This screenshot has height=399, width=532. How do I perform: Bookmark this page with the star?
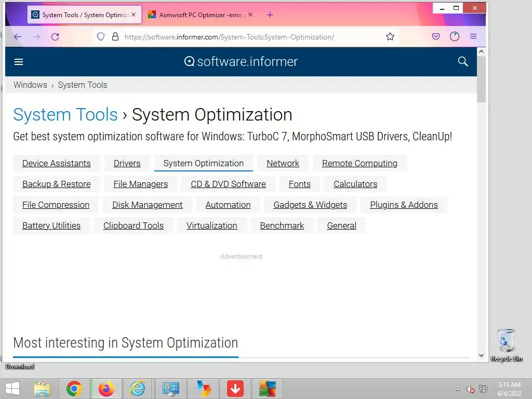(390, 37)
